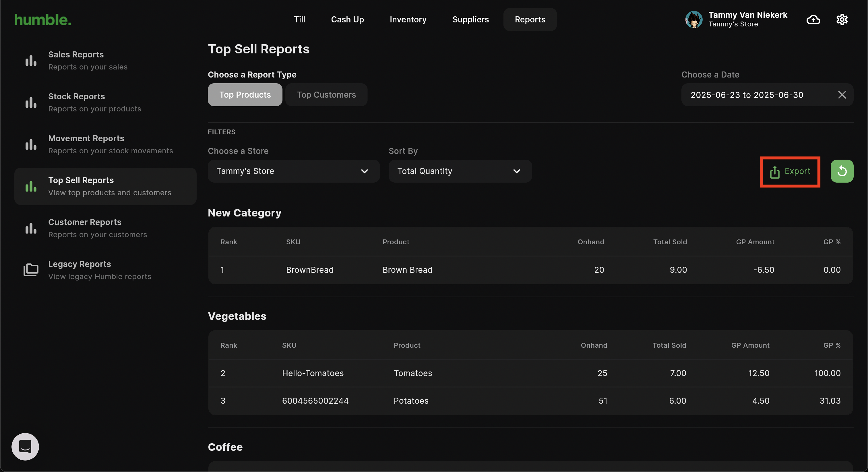Click the Brown Bread product cell
868x472 pixels.
407,270
